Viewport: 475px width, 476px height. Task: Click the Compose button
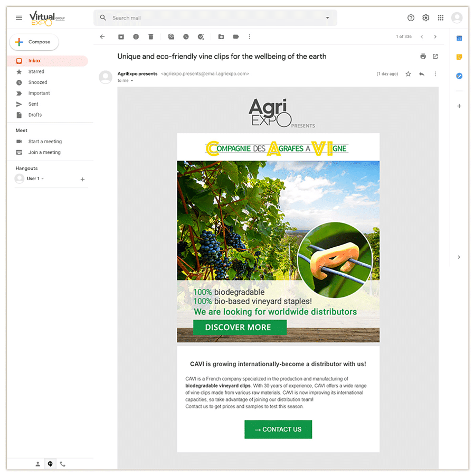pos(34,42)
